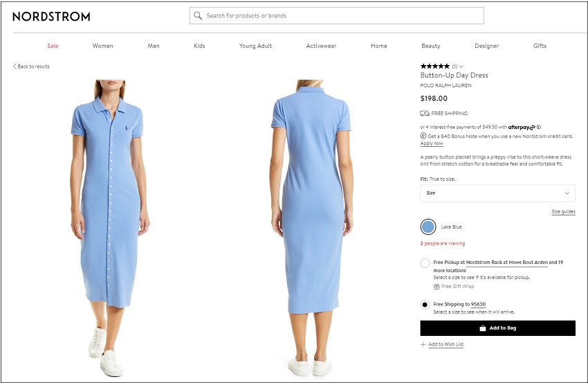Open the Kids menu
The width and height of the screenshot is (588, 383).
pyautogui.click(x=199, y=46)
